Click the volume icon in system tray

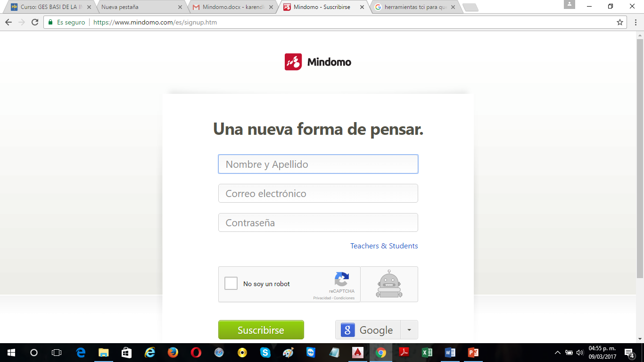point(580,353)
